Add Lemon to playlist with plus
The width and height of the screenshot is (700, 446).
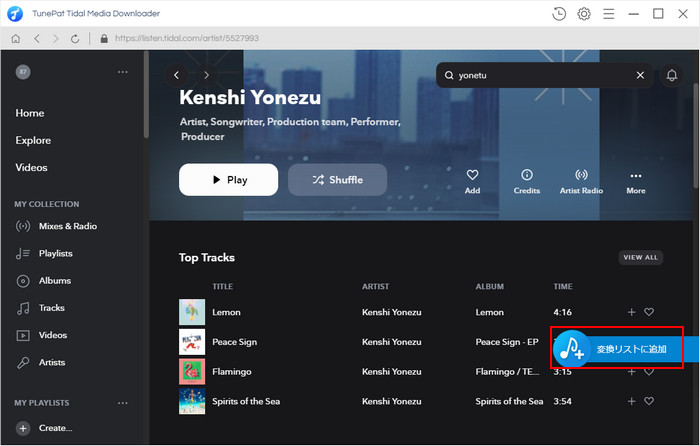tap(631, 312)
